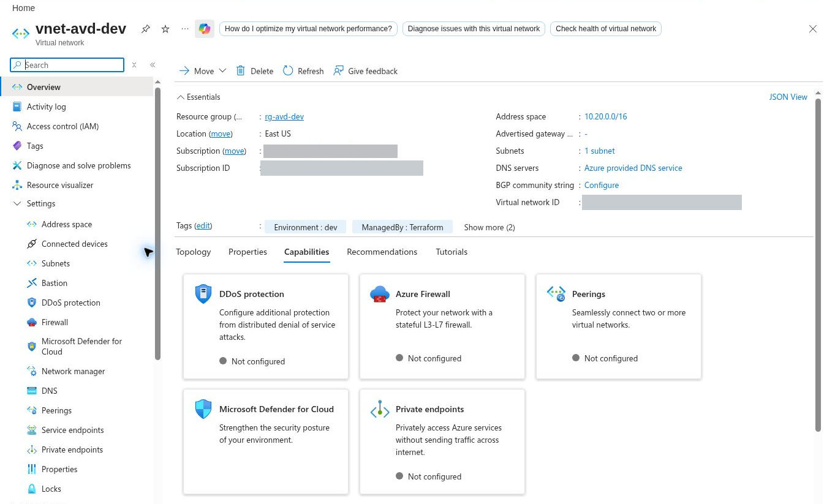Open the Azure Firewall capability card
The width and height of the screenshot is (835, 504).
pos(442,326)
